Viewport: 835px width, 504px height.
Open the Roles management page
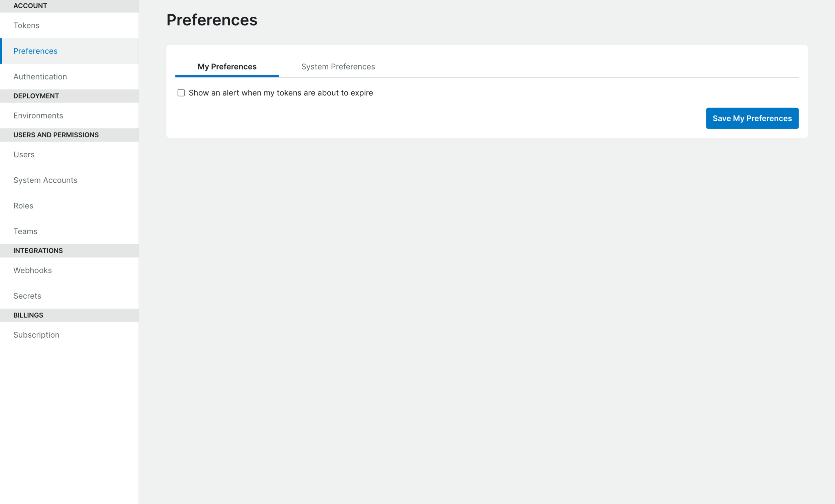click(x=23, y=205)
